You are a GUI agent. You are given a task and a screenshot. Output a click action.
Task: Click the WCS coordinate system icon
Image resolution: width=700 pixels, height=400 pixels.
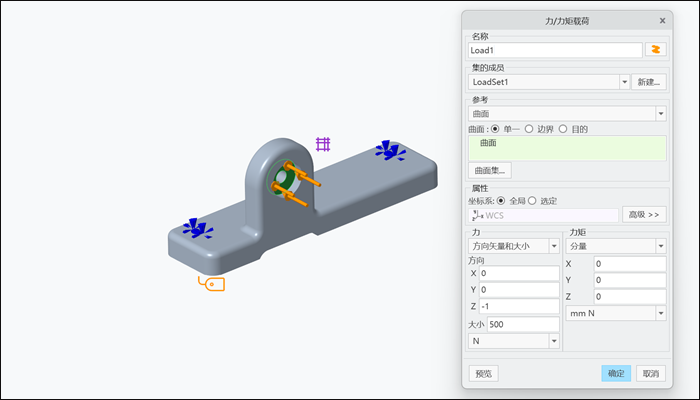pyautogui.click(x=478, y=215)
